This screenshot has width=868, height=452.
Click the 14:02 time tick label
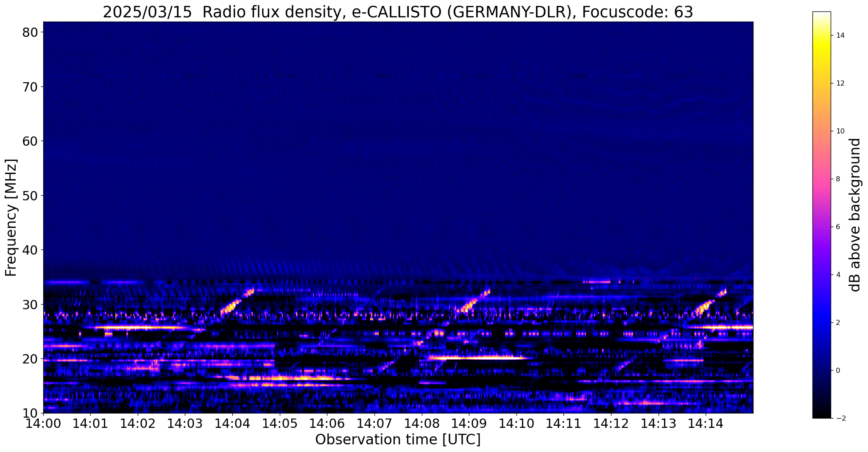(x=138, y=423)
